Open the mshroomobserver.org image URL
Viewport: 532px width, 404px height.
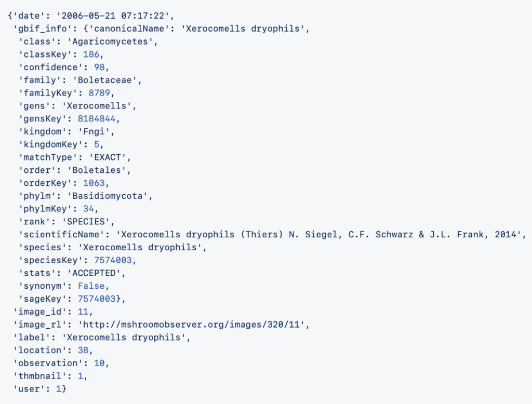193,325
